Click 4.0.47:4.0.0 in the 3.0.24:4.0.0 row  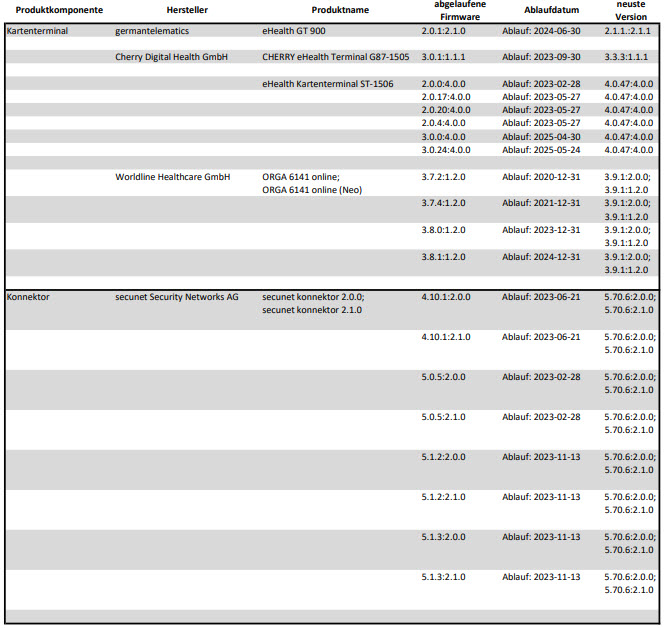tap(629, 150)
